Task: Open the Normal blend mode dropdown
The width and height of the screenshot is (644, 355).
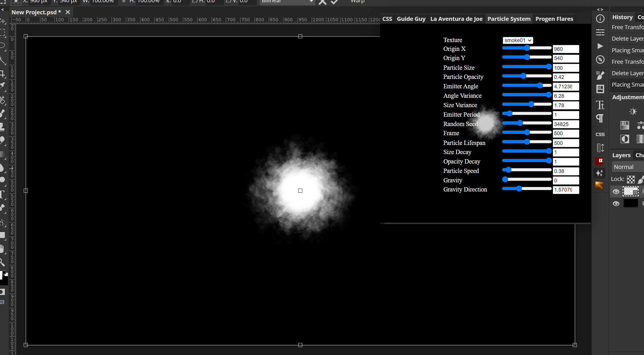Action: click(x=627, y=167)
